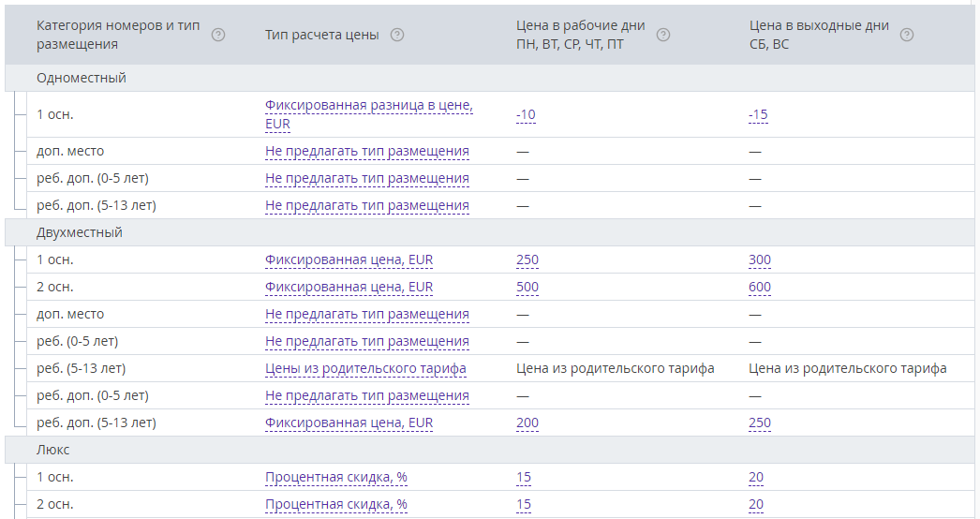The height and width of the screenshot is (519, 980).
Task: Select the Одноместный category header row
Action: (490, 78)
